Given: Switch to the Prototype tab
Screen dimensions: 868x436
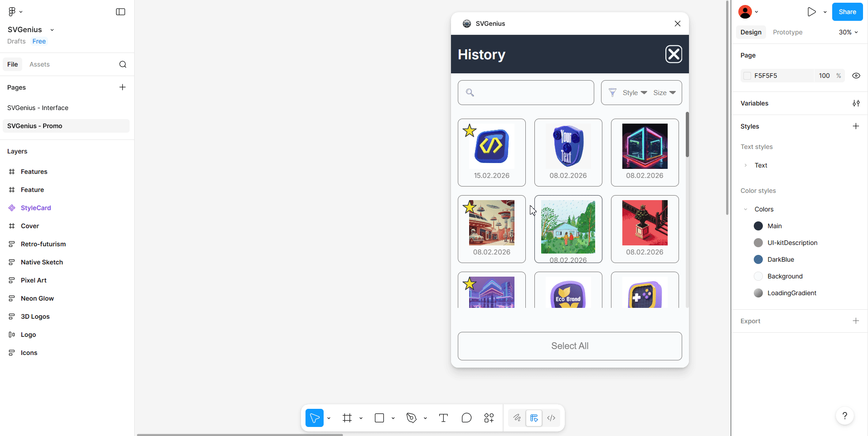Looking at the screenshot, I should 787,32.
